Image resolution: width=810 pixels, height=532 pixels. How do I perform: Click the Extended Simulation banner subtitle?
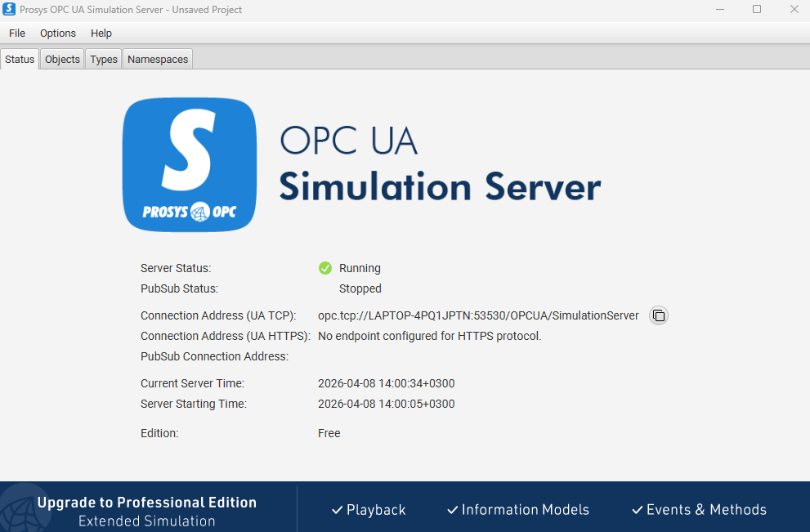pyautogui.click(x=146, y=521)
